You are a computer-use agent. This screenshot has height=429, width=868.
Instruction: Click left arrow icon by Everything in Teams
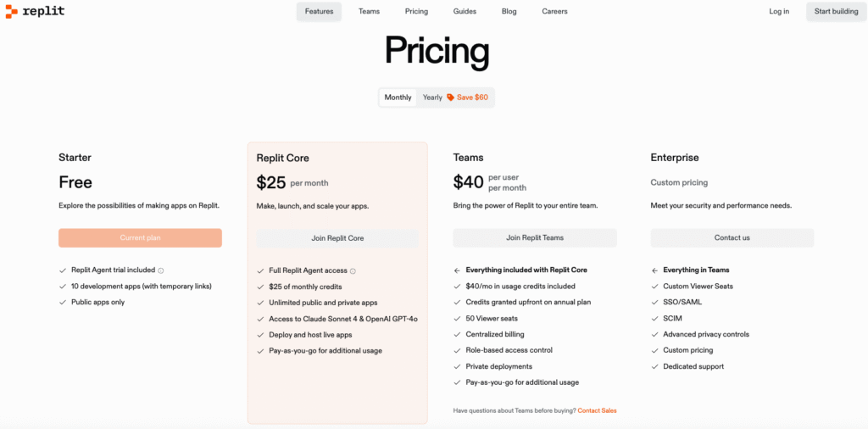click(x=654, y=270)
